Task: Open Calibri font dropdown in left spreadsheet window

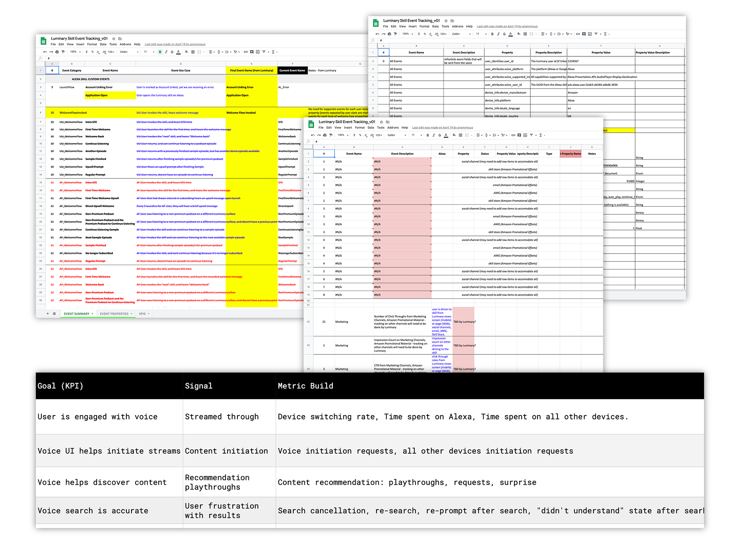Action: 129,52
